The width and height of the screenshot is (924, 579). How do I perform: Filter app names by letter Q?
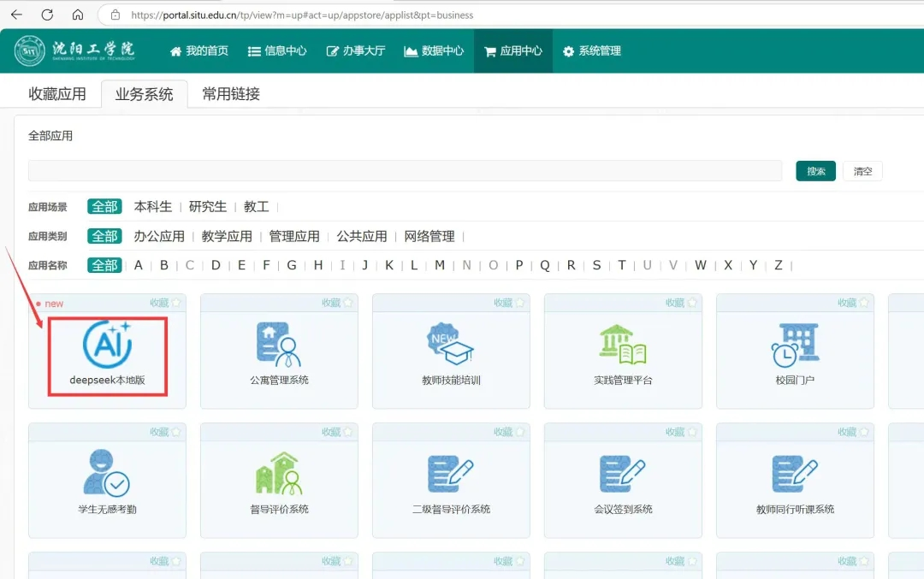(545, 266)
